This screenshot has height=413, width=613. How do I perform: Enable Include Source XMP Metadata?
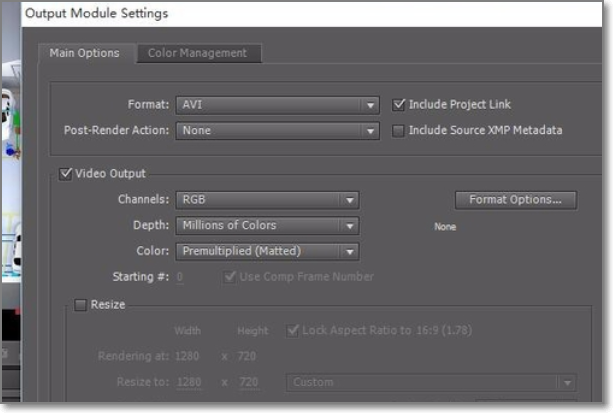(x=400, y=130)
